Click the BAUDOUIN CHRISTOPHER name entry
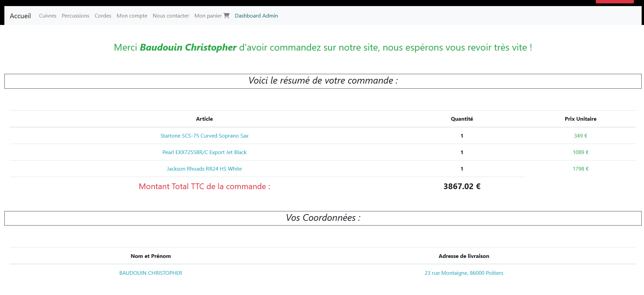Screen dimensions: 644x295 (x=151, y=273)
